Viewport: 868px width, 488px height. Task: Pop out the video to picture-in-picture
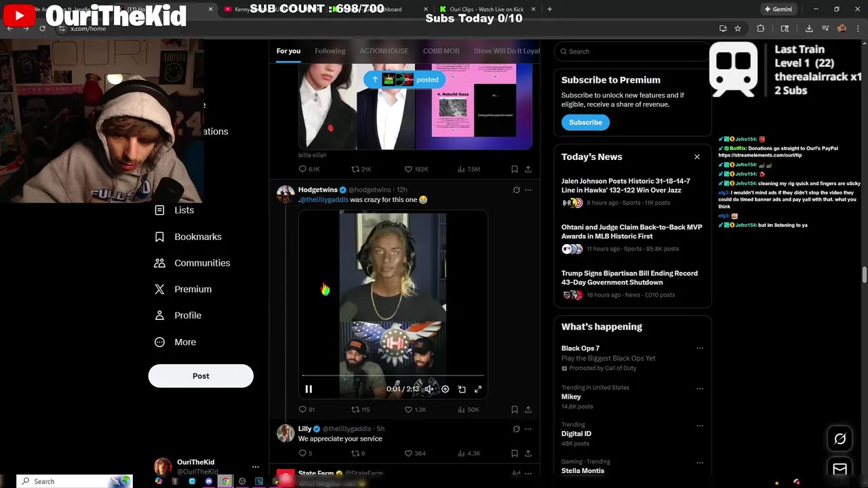[x=462, y=389]
